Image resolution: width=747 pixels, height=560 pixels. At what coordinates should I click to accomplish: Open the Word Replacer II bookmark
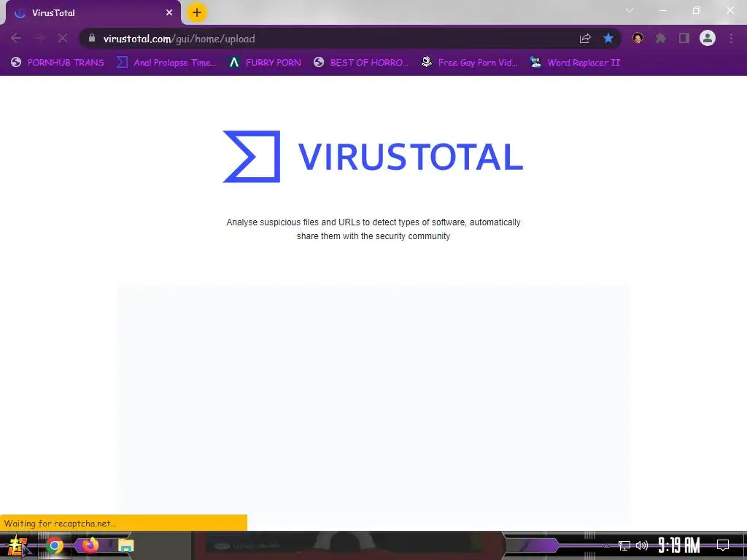coord(575,63)
